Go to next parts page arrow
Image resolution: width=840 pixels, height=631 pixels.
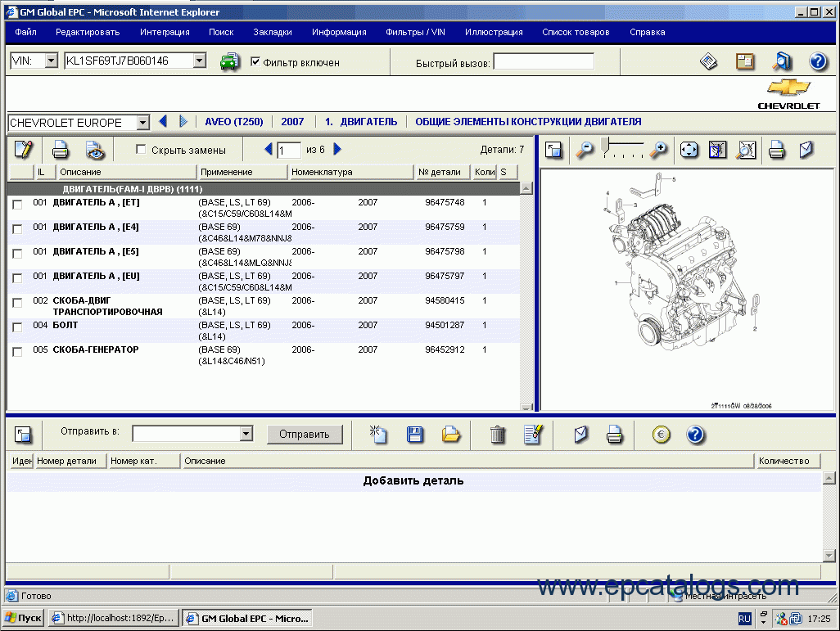[337, 149]
